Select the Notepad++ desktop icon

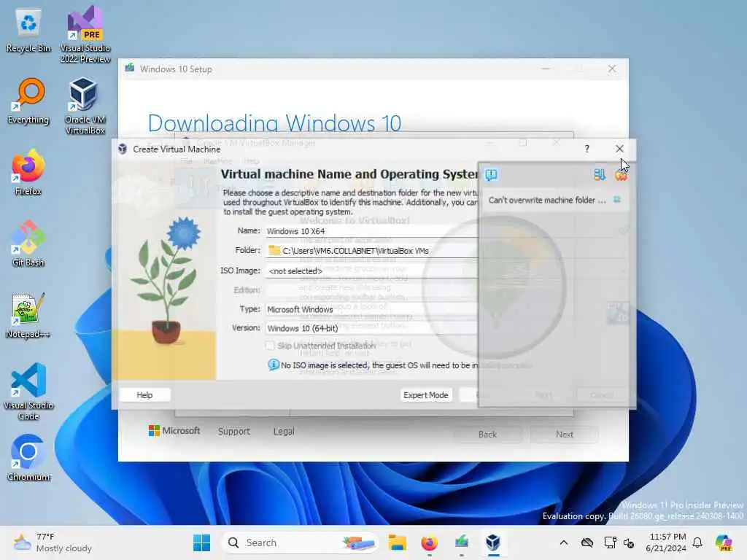click(x=28, y=315)
